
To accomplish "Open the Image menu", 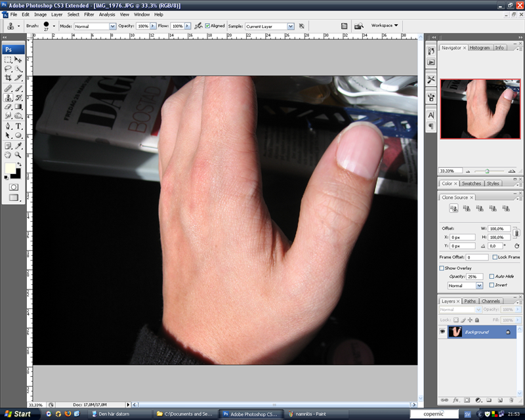I will click(x=40, y=14).
